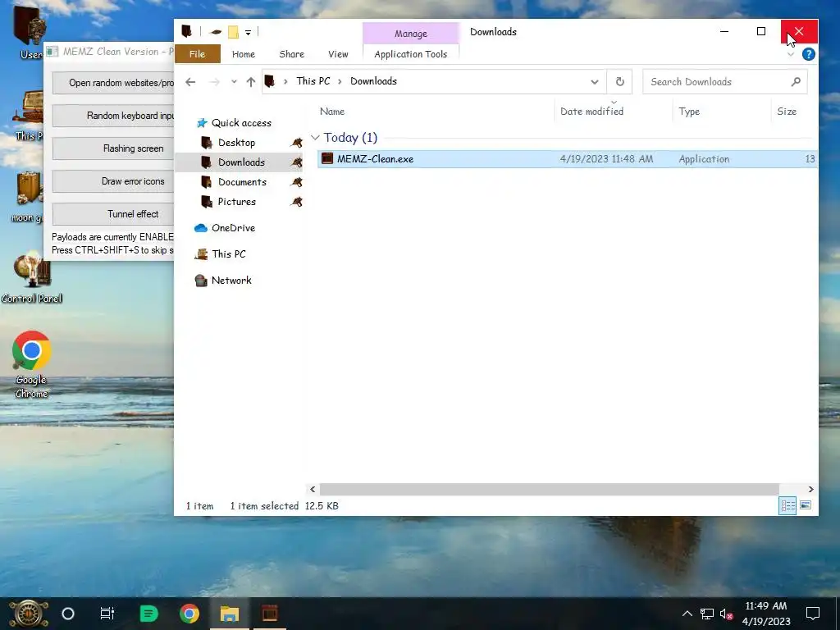This screenshot has height=630, width=840.
Task: Open Documents in the navigation pane
Action: pyautogui.click(x=242, y=182)
